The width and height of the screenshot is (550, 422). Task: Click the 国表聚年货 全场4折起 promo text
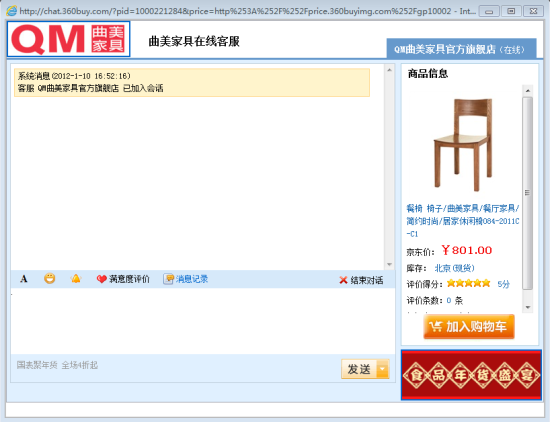[57, 365]
